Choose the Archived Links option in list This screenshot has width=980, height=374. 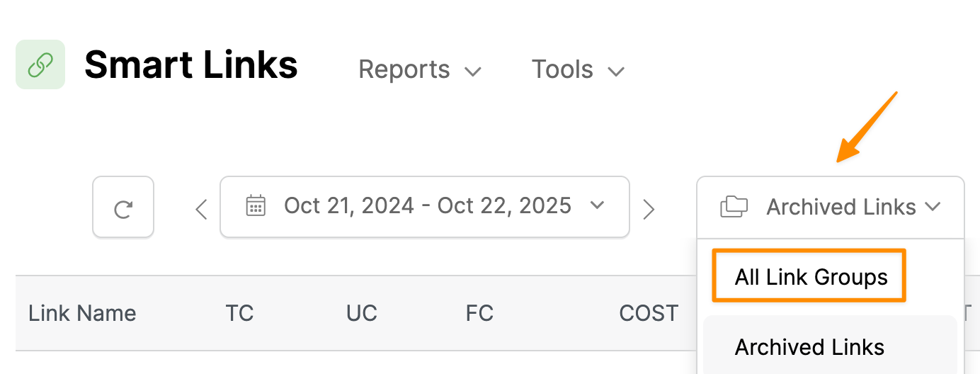click(809, 347)
